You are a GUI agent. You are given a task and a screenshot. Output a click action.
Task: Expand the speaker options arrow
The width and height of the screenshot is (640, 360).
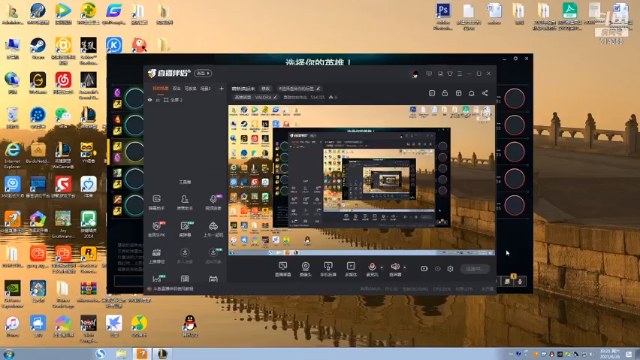[x=404, y=268]
